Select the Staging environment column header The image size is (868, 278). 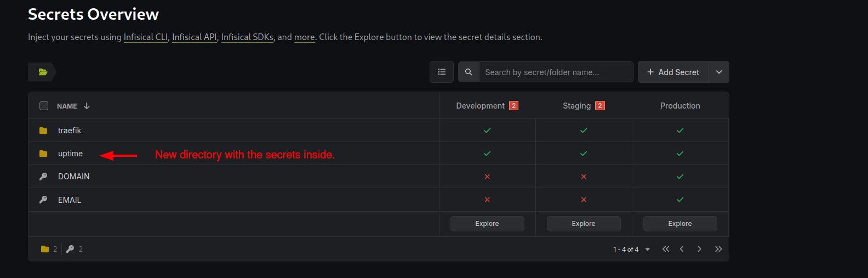pos(576,106)
